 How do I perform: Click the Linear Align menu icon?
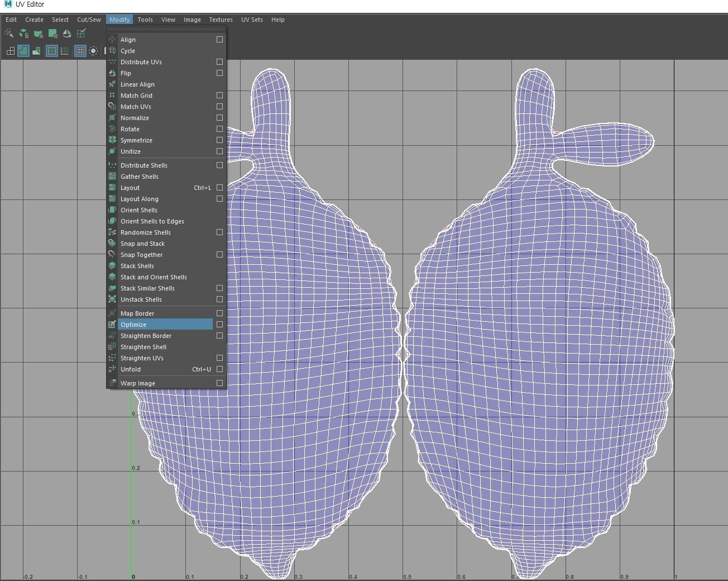[112, 84]
